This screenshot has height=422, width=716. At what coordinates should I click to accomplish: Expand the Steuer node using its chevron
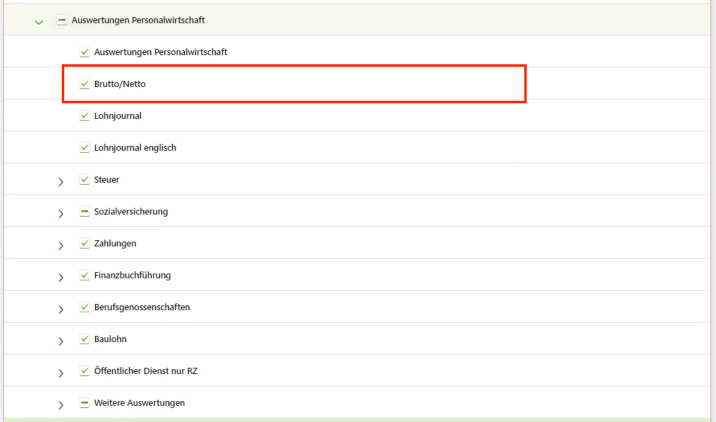[x=61, y=181]
